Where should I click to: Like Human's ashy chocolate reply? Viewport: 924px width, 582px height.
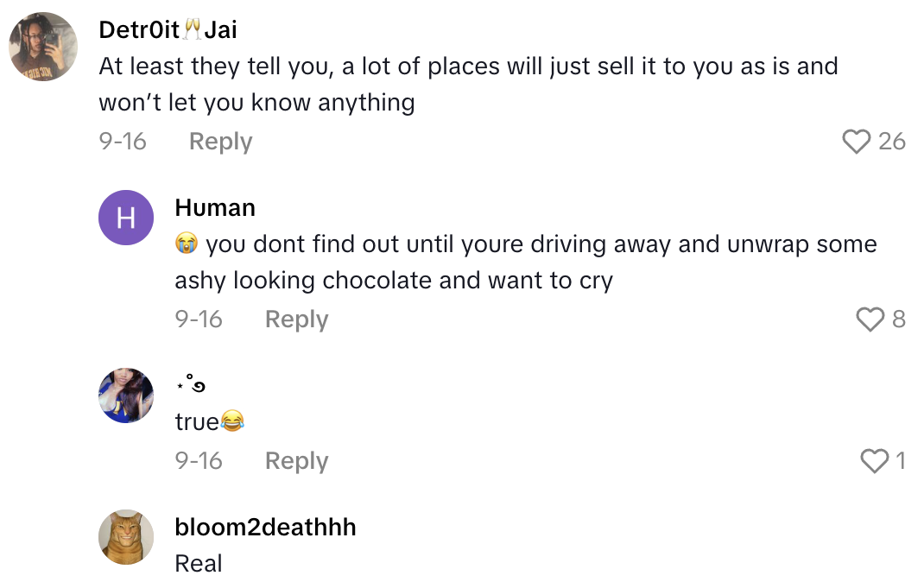870,319
